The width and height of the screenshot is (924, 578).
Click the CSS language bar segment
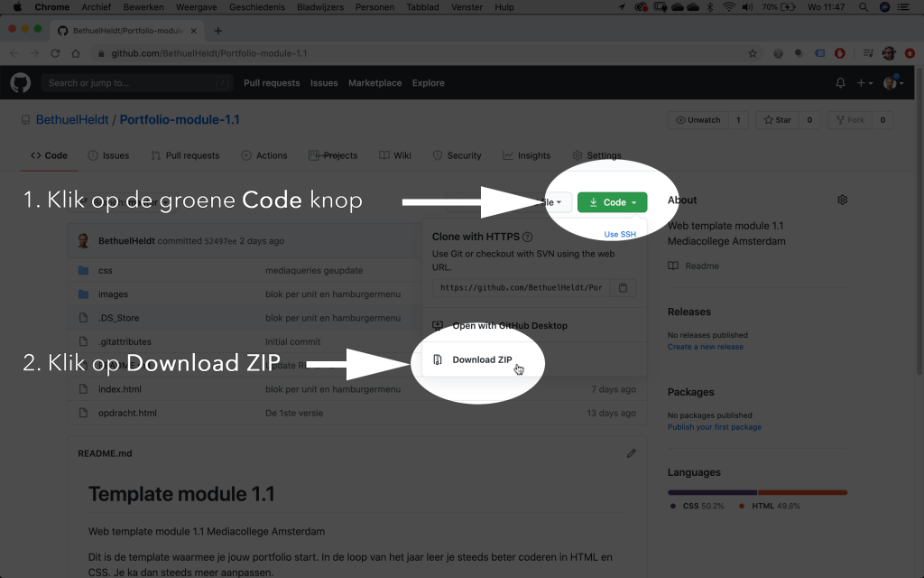coord(713,492)
